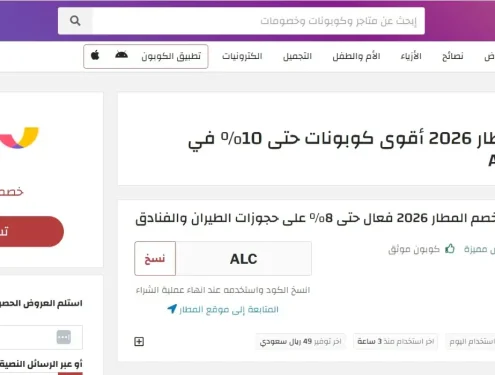The width and height of the screenshot is (495, 375).
Task: Open the الكترونيات category menu
Action: click(x=242, y=56)
